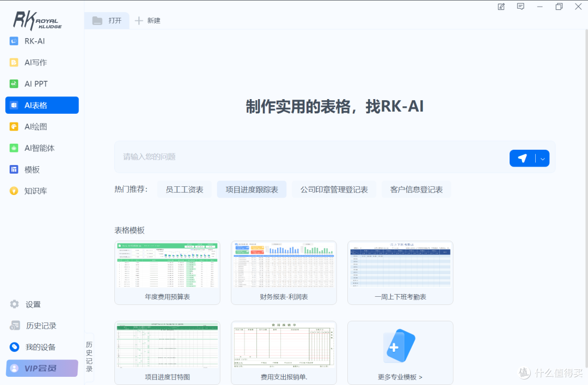Screen dimensions: 588x385
Task: Open the 一周上下班考勤表 template
Action: tap(401, 273)
